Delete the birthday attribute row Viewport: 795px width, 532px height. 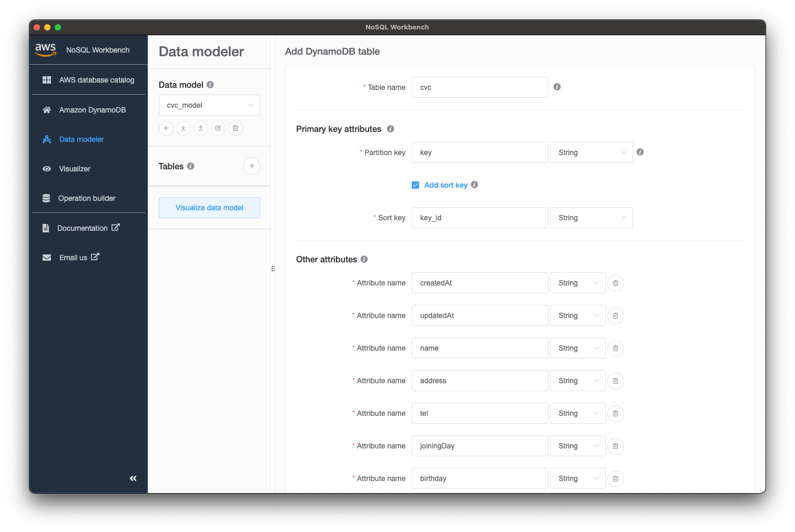(616, 479)
